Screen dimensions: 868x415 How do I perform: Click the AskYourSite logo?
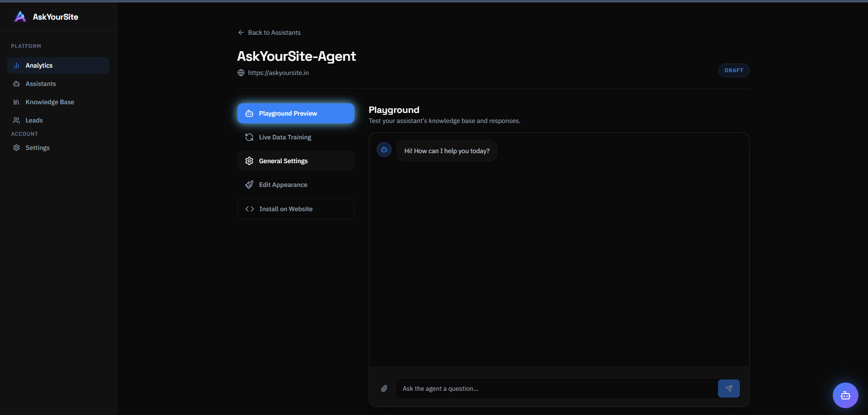[45, 16]
